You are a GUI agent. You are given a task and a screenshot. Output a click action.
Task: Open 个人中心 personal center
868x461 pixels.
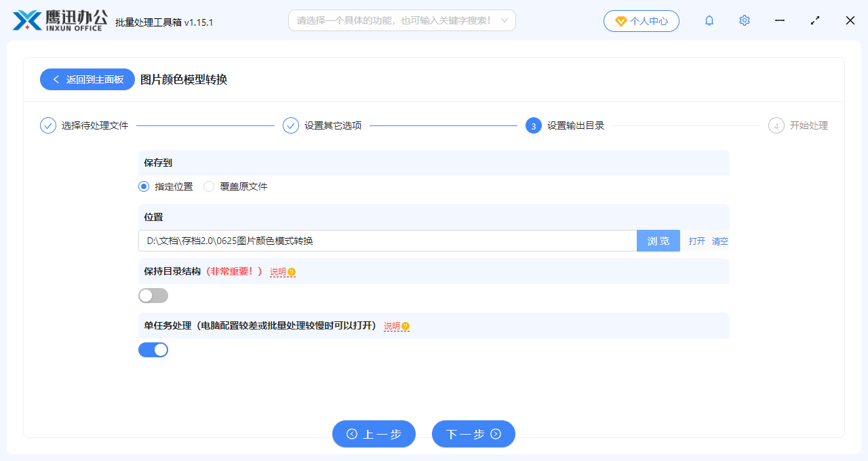click(642, 21)
